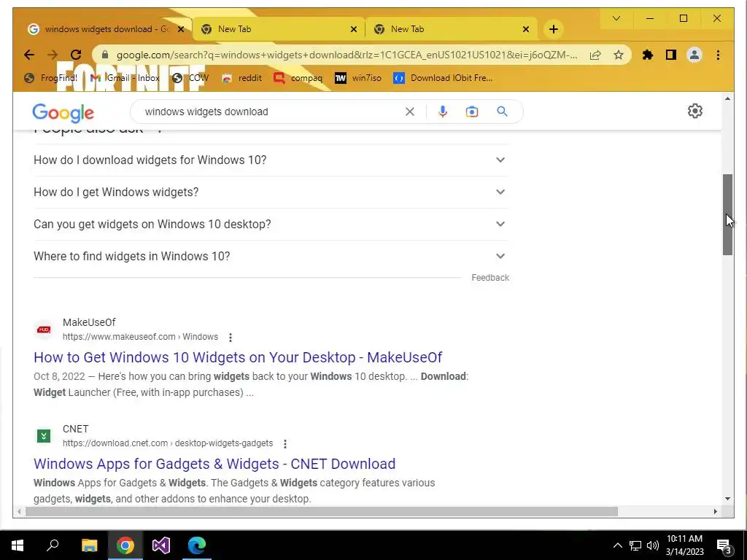Open the network tray icon
Viewport: 747px width, 560px height.
coord(635,545)
